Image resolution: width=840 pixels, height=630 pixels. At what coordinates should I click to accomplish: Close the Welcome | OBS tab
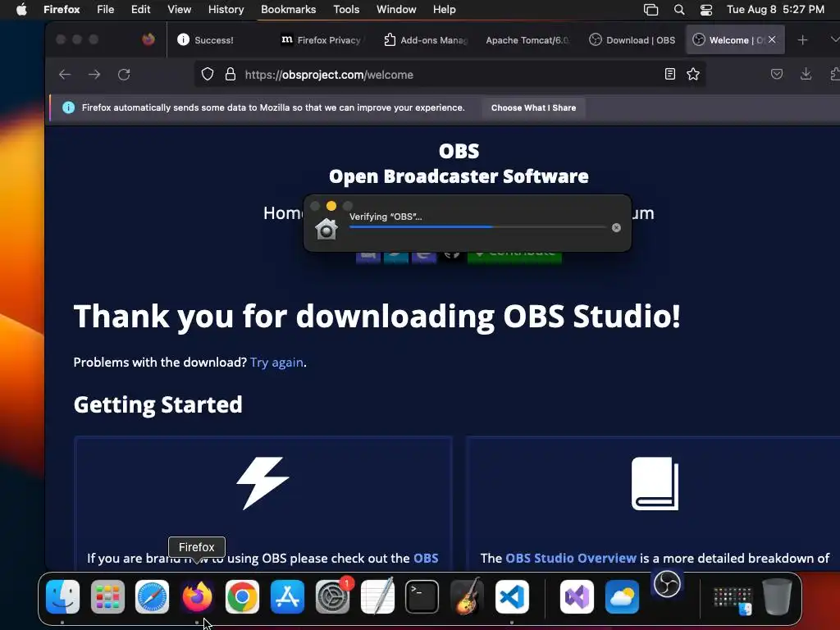pyautogui.click(x=771, y=39)
